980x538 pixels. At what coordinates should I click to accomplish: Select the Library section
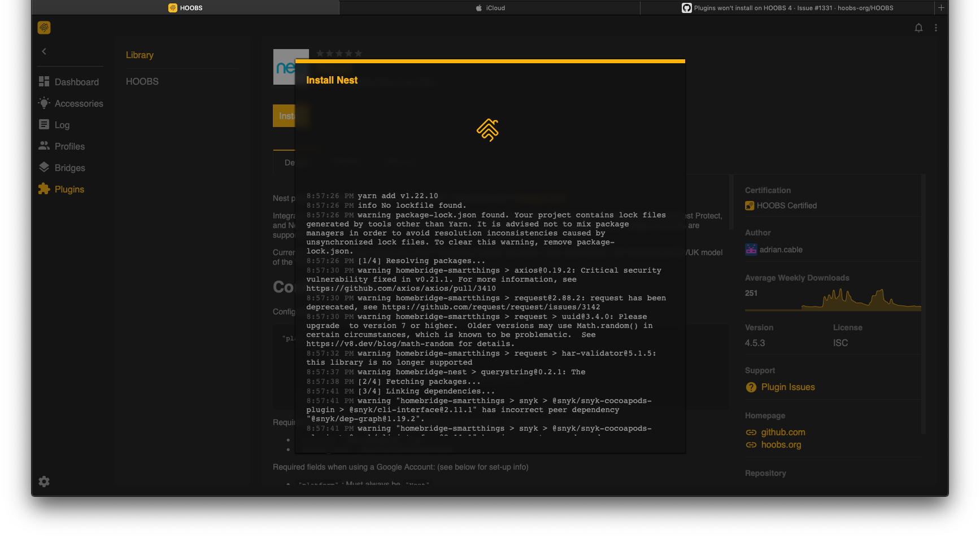pyautogui.click(x=139, y=55)
